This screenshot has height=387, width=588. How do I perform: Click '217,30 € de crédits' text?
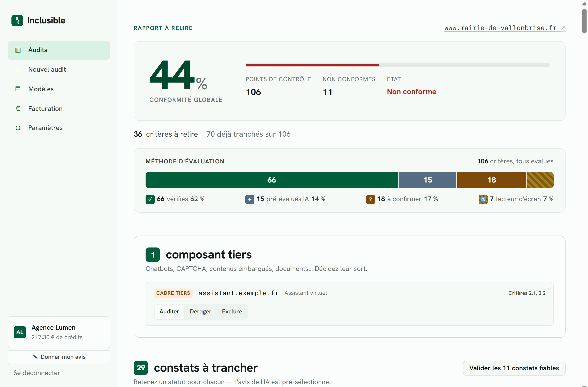tap(57, 337)
